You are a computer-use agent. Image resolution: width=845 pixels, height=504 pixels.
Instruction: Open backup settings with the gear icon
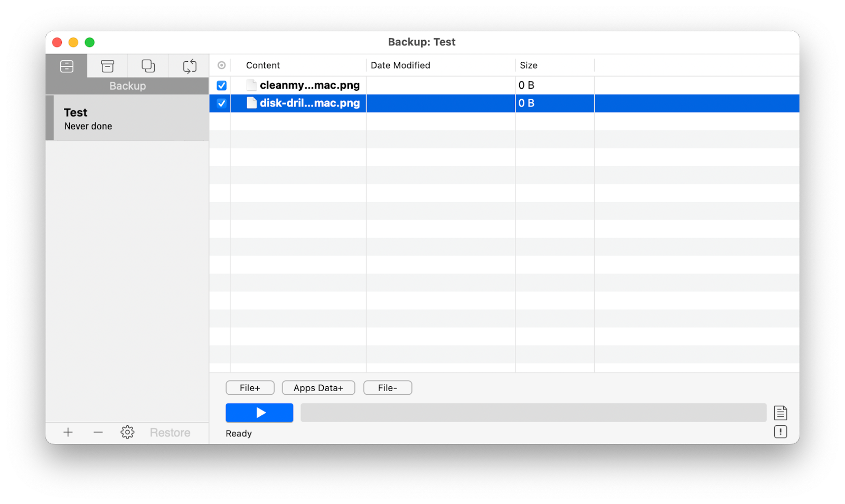click(127, 432)
